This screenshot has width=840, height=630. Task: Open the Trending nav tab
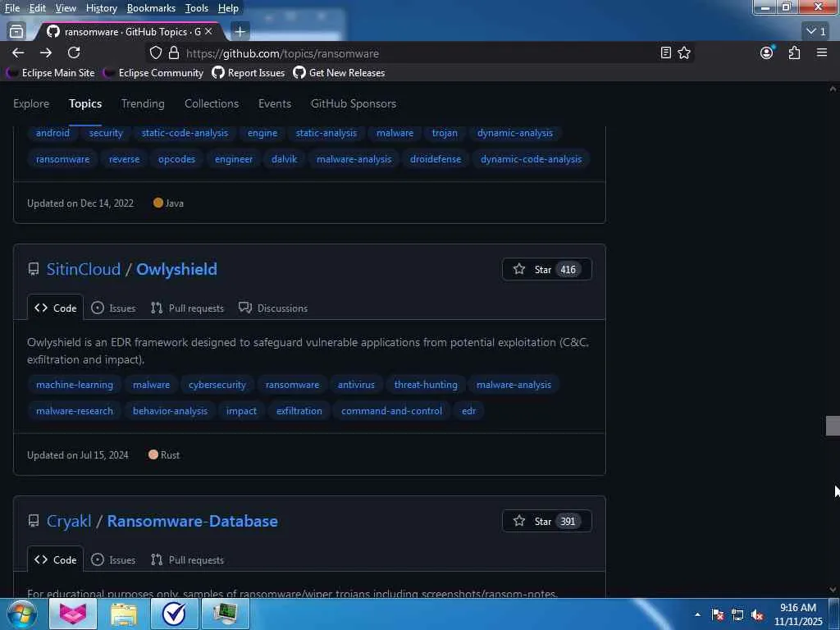pos(143,103)
